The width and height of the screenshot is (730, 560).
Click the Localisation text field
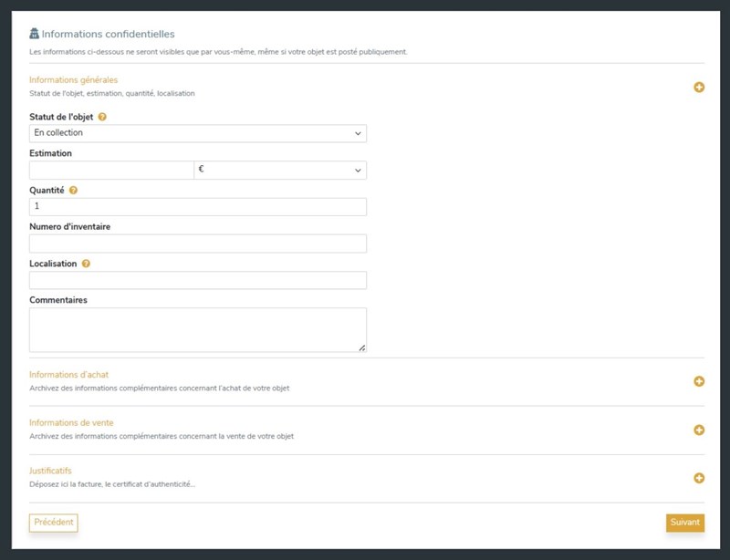point(198,280)
